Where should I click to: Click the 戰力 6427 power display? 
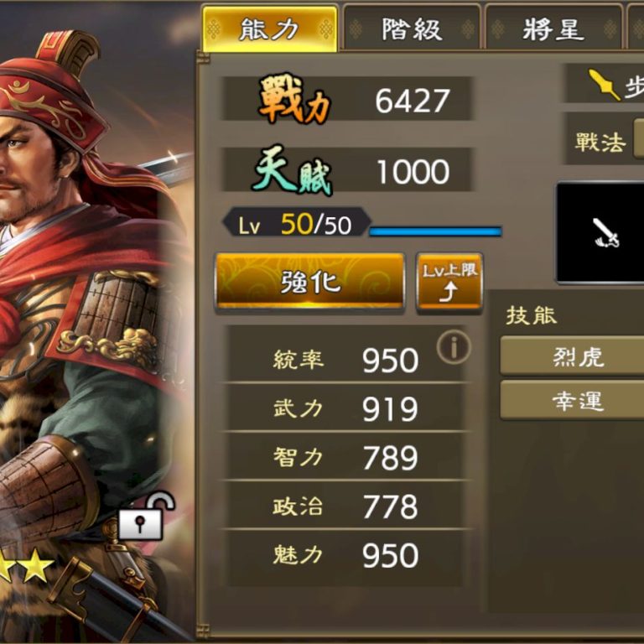pos(347,99)
